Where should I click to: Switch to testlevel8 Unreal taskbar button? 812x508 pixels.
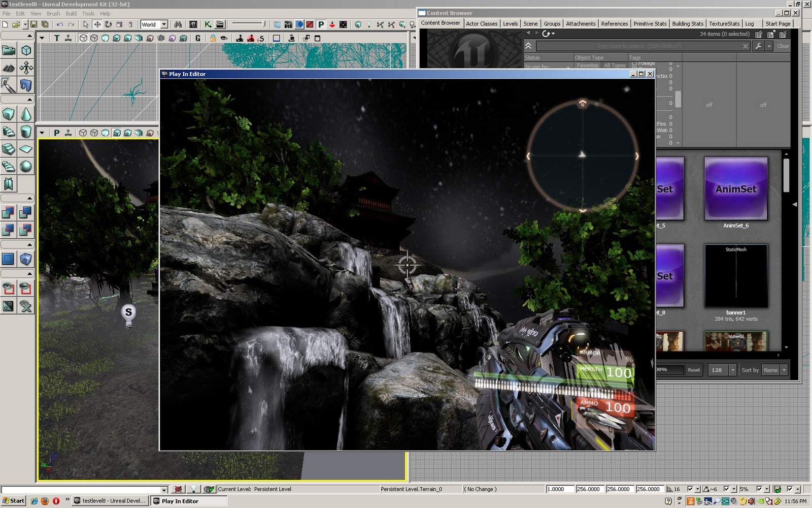pyautogui.click(x=110, y=501)
